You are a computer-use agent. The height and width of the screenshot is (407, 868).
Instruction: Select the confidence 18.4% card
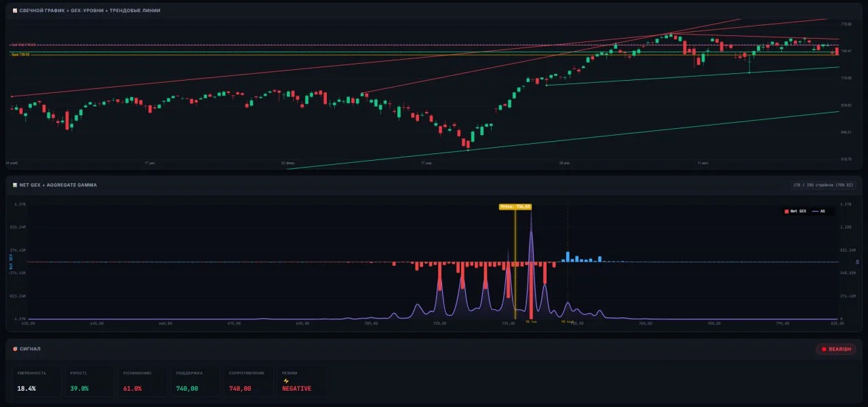click(x=37, y=381)
